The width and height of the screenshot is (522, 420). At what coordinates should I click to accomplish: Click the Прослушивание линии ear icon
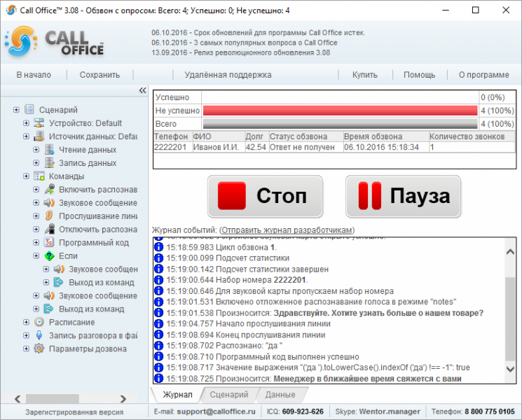click(49, 216)
